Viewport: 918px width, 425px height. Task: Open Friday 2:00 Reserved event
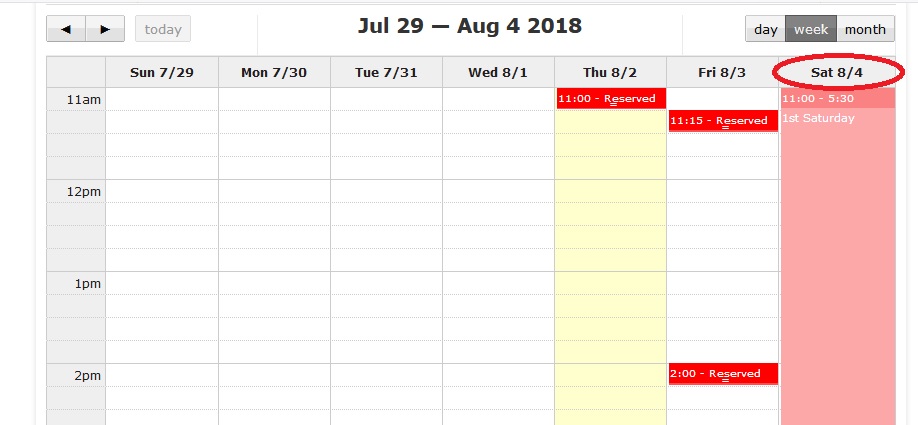point(722,374)
